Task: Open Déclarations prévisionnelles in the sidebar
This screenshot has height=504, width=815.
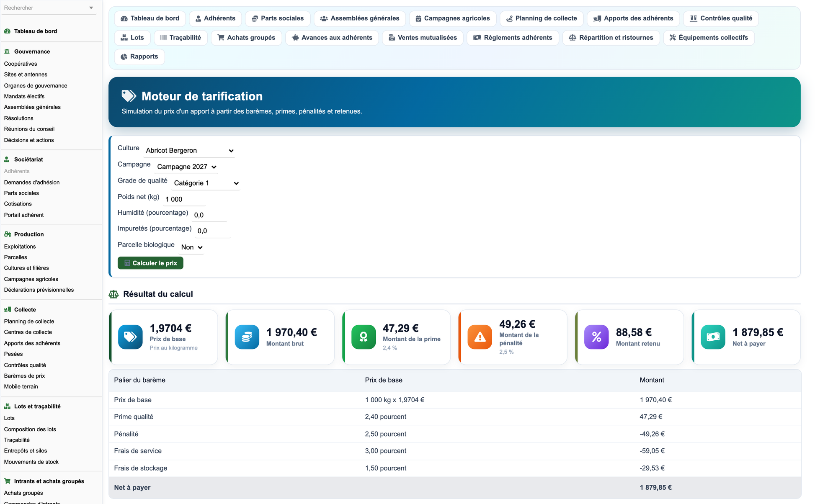Action: tap(39, 290)
